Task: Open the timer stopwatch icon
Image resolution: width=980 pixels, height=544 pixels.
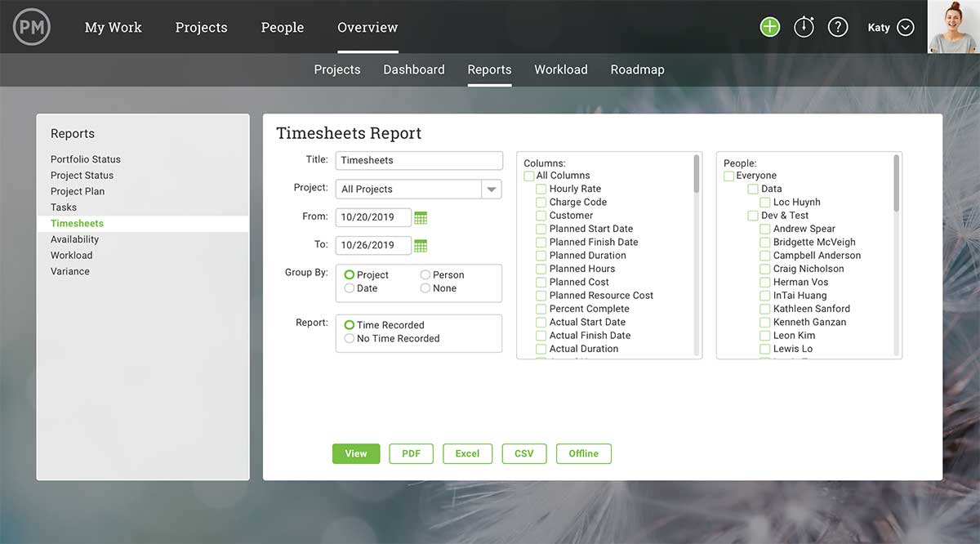Action: pyautogui.click(x=804, y=27)
